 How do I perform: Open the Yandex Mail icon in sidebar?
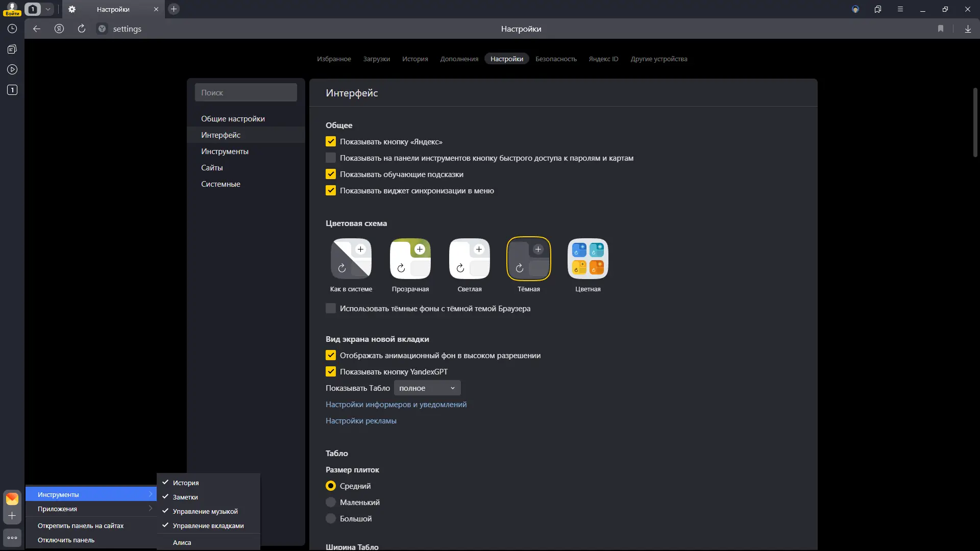12,498
